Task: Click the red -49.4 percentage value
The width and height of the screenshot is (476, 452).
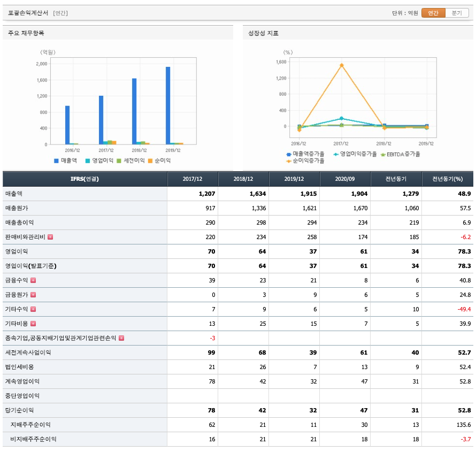Action: 464,309
